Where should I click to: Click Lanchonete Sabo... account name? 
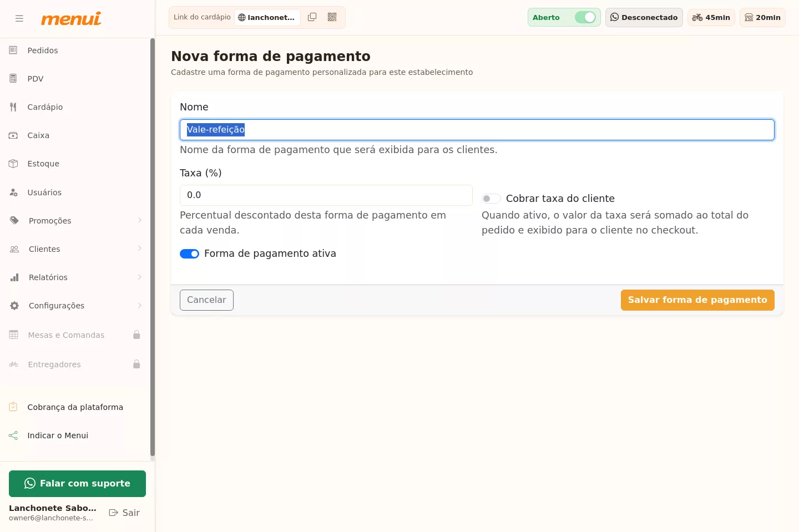(53, 508)
